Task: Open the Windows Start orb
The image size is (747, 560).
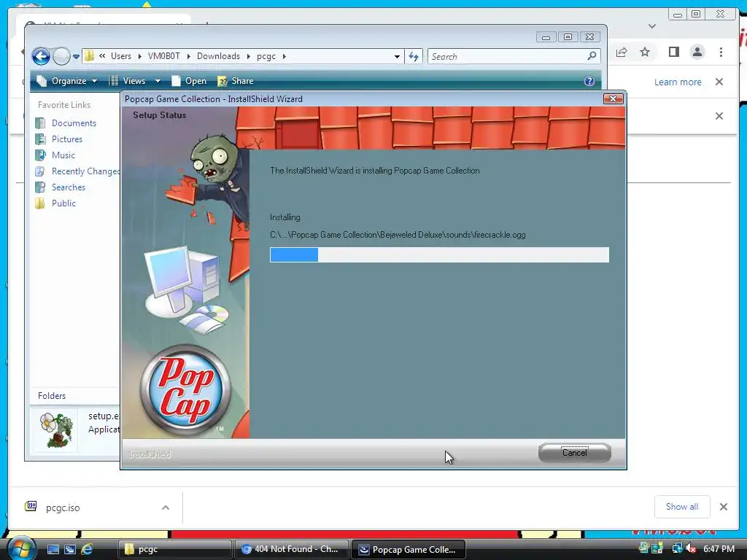Action: click(21, 549)
